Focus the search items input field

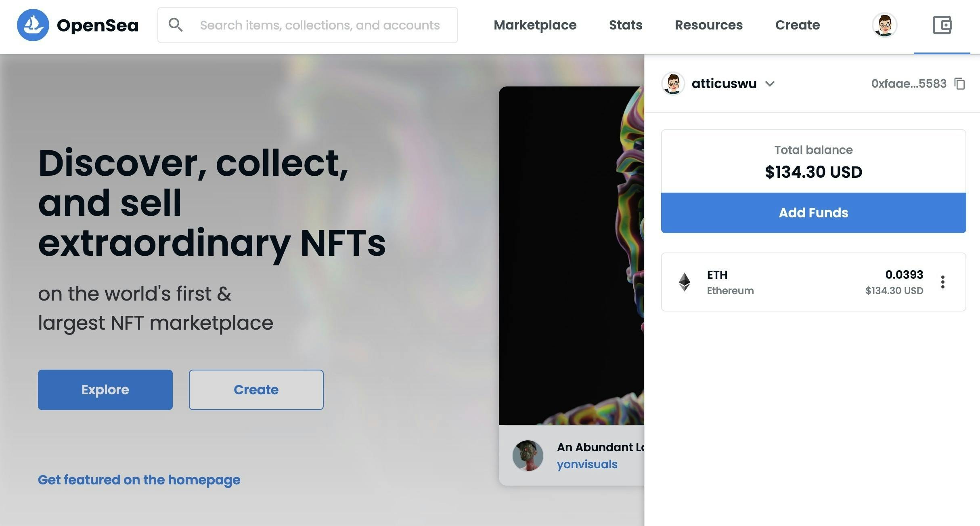[320, 25]
